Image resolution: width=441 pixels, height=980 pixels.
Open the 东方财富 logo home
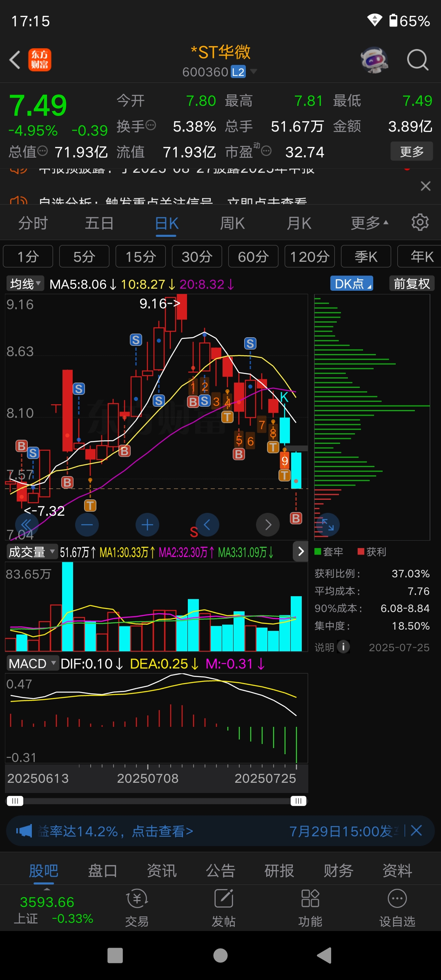click(40, 60)
